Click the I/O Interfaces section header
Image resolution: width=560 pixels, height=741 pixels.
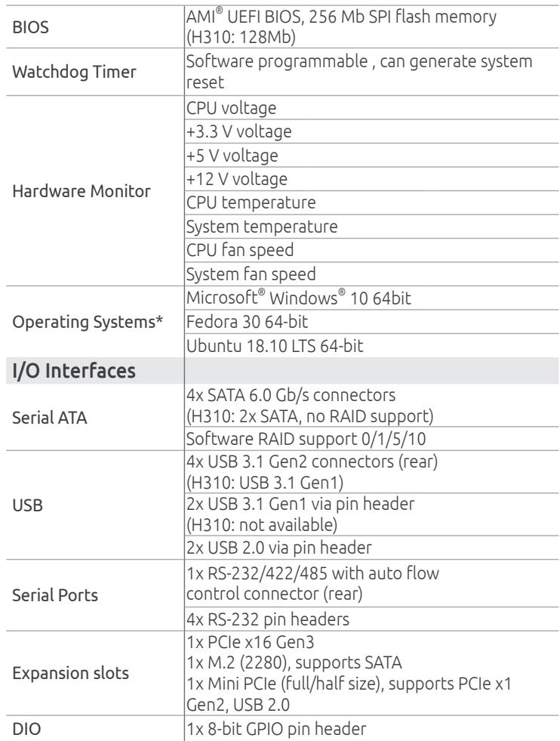click(x=74, y=370)
